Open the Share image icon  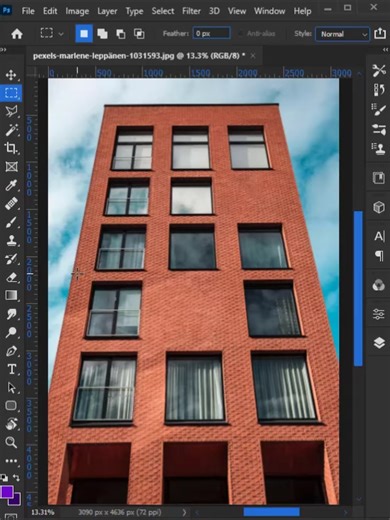coord(380,33)
